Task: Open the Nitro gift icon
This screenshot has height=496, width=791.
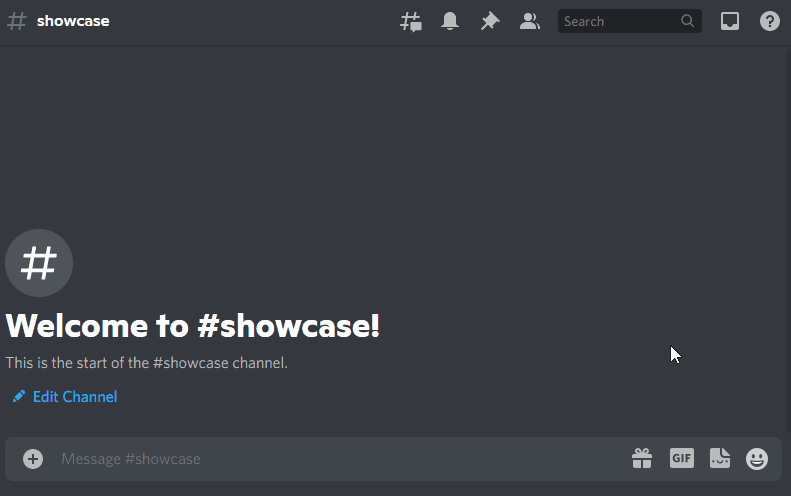Action: click(641, 459)
